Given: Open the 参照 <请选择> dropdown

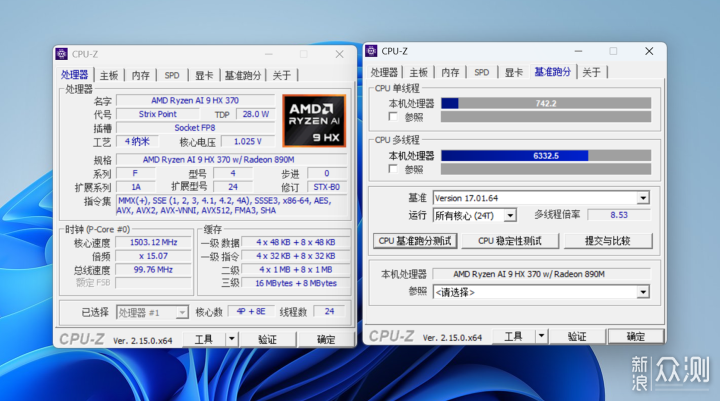Looking at the screenshot, I should click(x=643, y=292).
